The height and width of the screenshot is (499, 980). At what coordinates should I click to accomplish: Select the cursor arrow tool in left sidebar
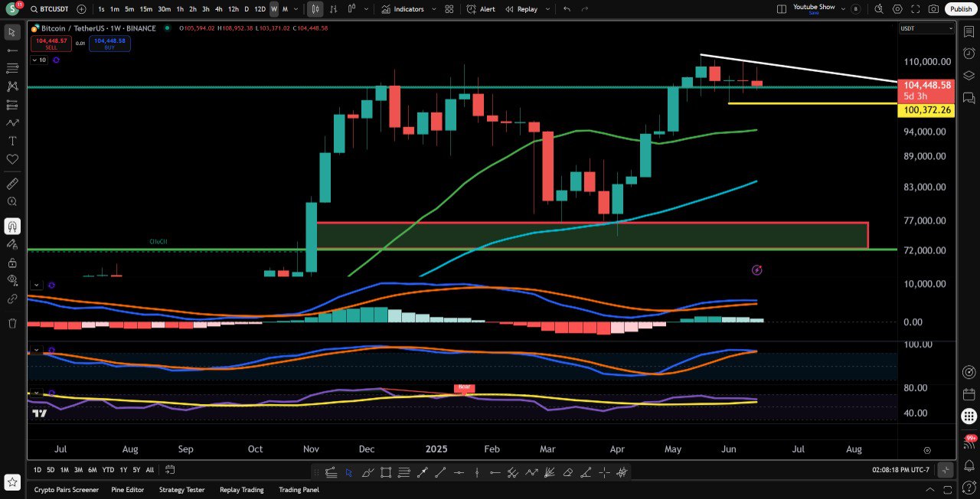(12, 32)
